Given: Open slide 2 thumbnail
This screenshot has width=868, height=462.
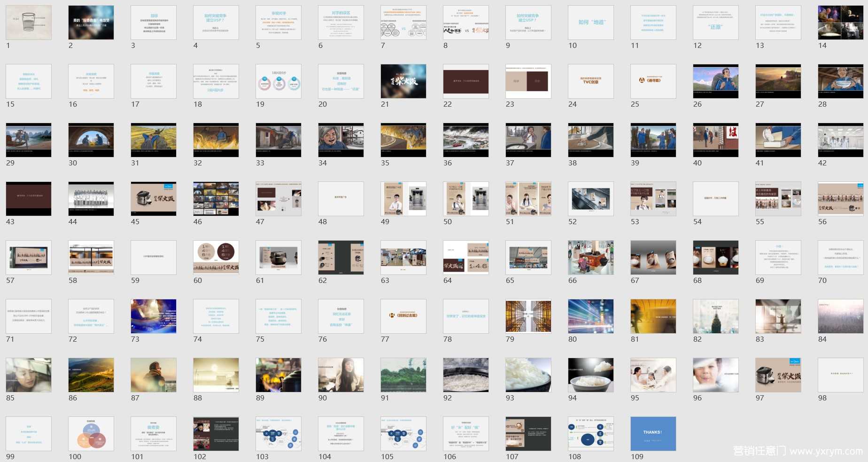Looking at the screenshot, I should click(x=91, y=23).
